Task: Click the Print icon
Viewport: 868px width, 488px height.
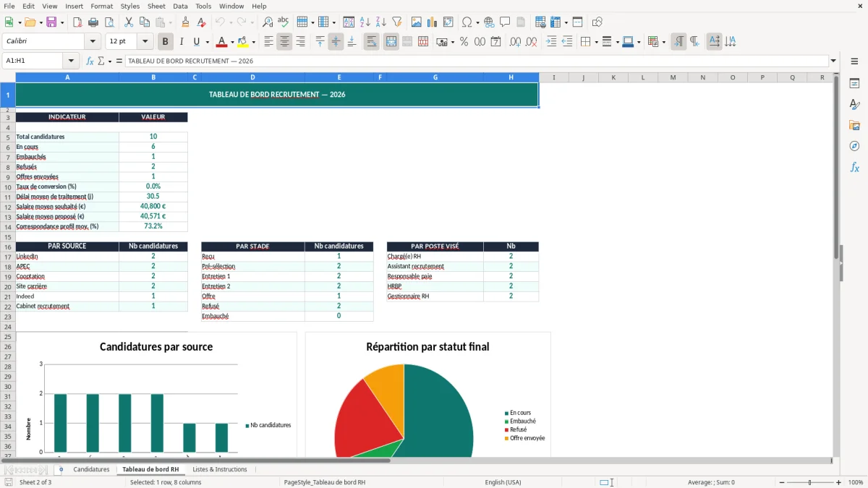Action: [93, 22]
